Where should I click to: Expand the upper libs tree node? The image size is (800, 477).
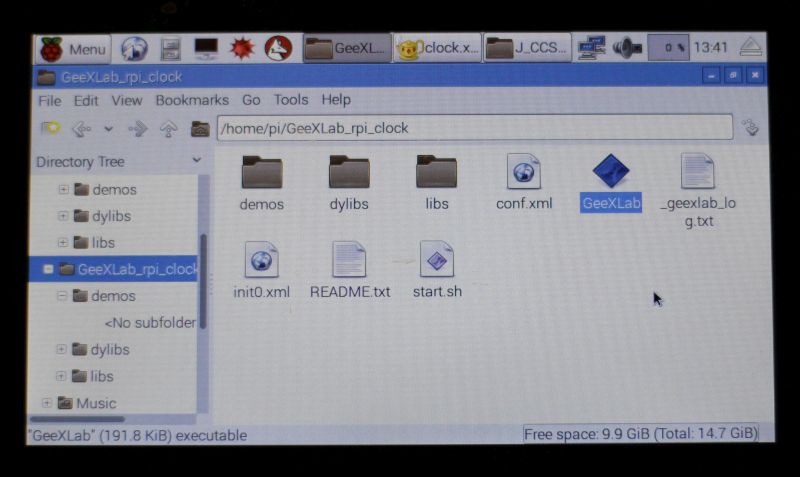[62, 242]
